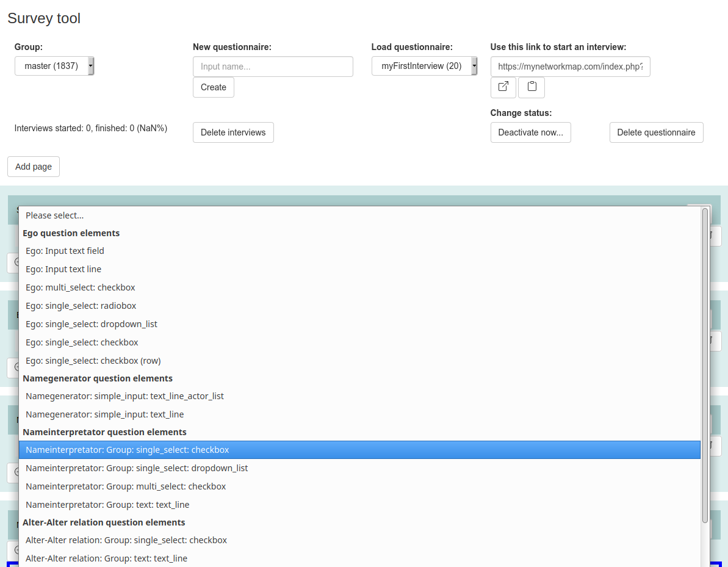Select 'Nameinterpretator: Group: multi_select: checkbox' option

[359, 486]
